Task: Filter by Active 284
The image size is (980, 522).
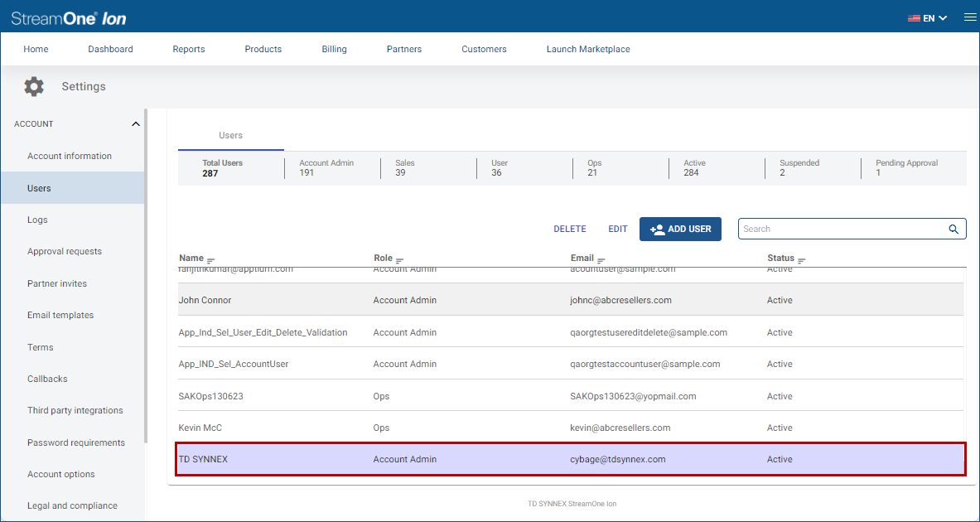Action: 694,167
